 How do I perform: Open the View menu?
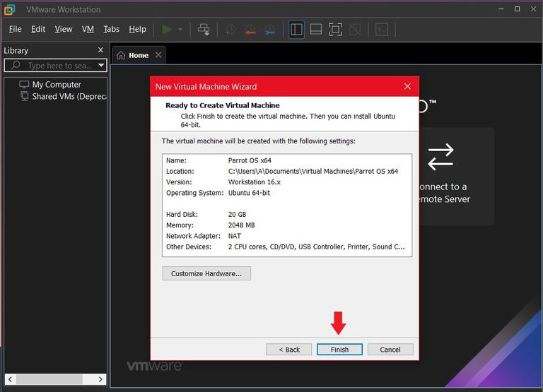64,29
